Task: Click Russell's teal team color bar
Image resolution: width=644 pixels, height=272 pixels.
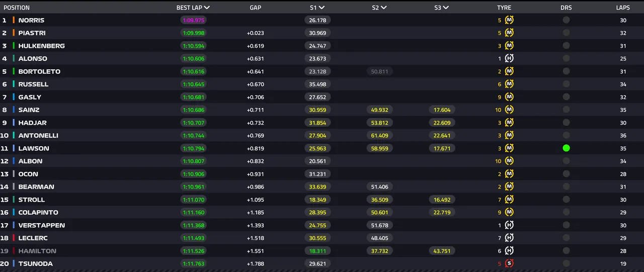Action: pyautogui.click(x=14, y=84)
